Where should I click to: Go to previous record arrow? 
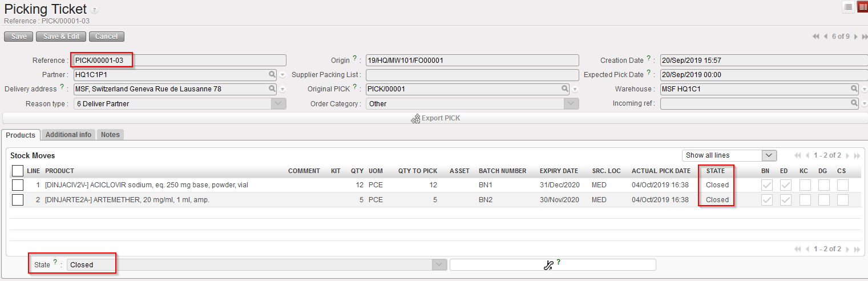[x=825, y=37]
